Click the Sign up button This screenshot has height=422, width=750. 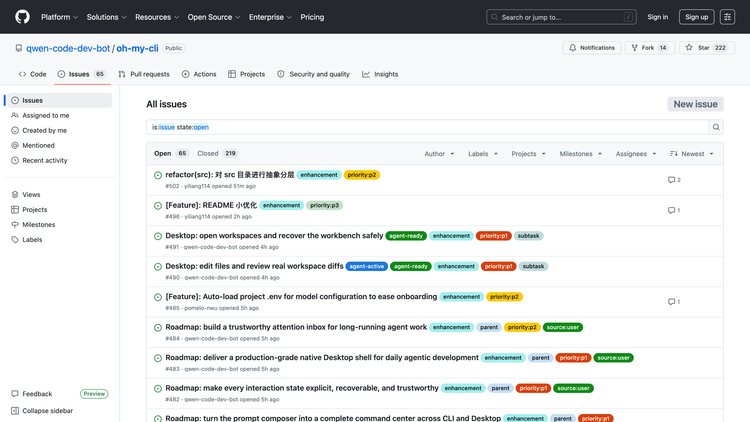click(696, 17)
